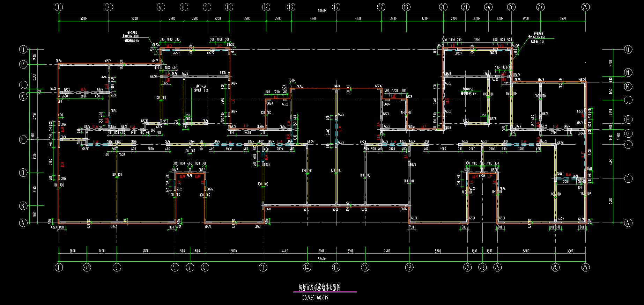
Task: Pick axis bubble 24 on the top axis
Action: tap(488, 7)
